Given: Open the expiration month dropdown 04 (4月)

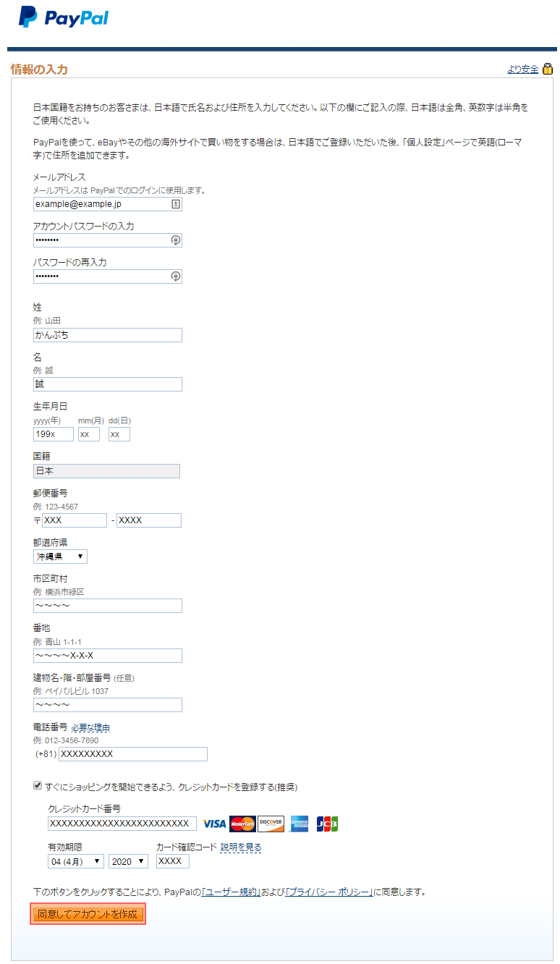Looking at the screenshot, I should (76, 861).
